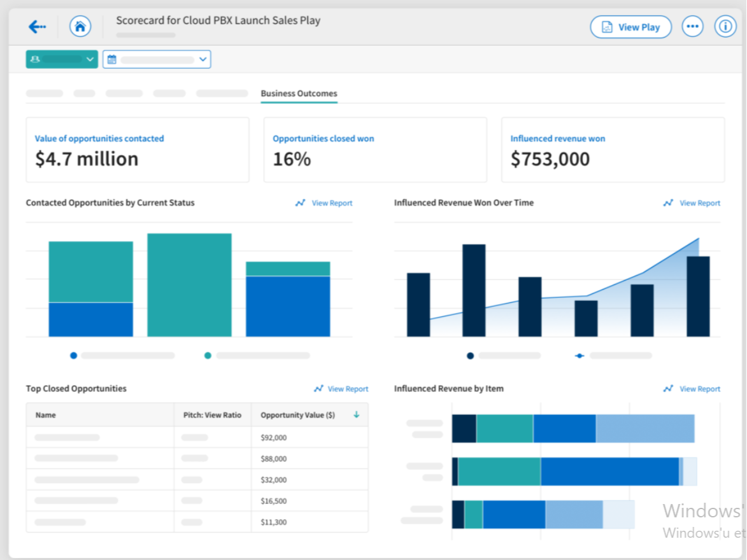747x560 pixels.
Task: Expand the date range dropdown chevron
Action: tap(203, 60)
